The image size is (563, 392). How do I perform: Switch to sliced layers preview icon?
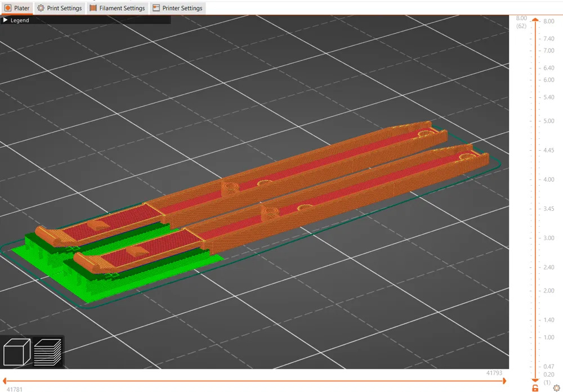tap(47, 352)
